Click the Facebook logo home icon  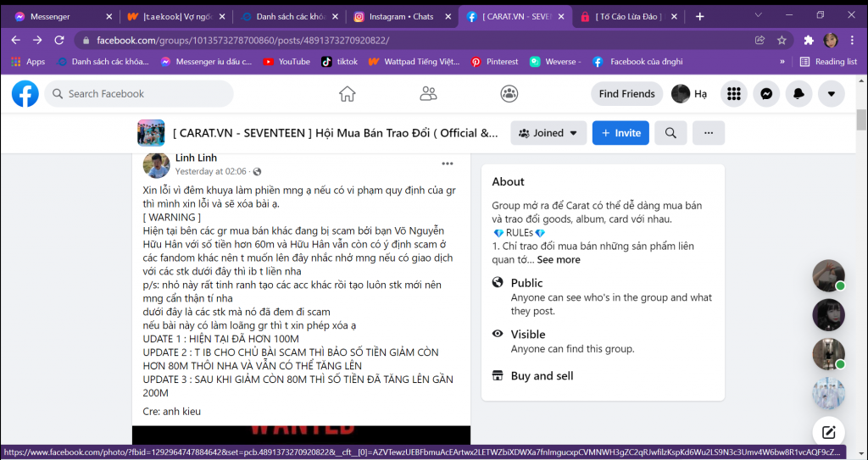[25, 93]
